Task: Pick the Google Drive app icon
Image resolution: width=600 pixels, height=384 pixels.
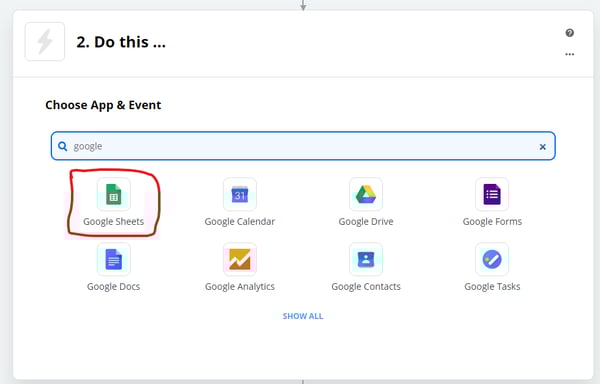Action: [x=366, y=194]
